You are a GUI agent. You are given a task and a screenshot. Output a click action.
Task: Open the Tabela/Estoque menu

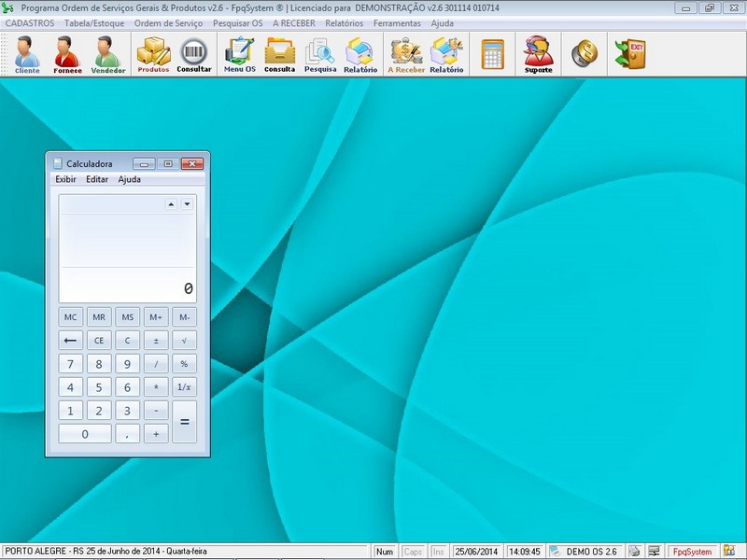94,23
